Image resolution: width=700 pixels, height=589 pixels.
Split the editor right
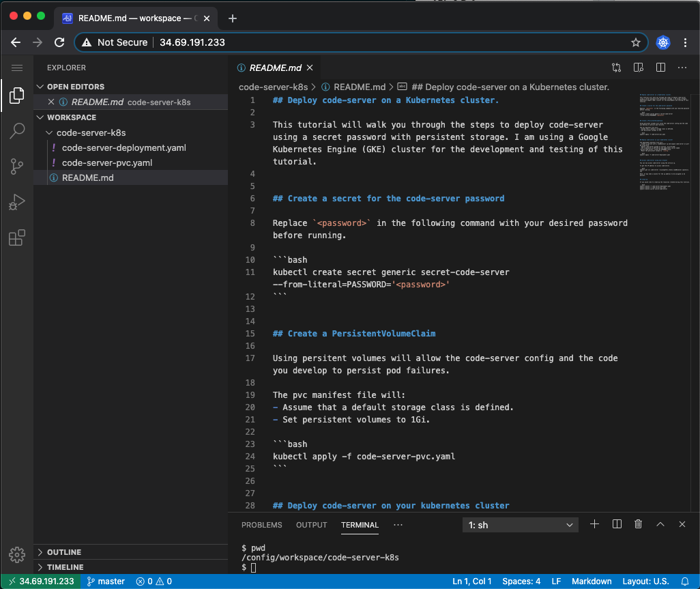tap(660, 68)
